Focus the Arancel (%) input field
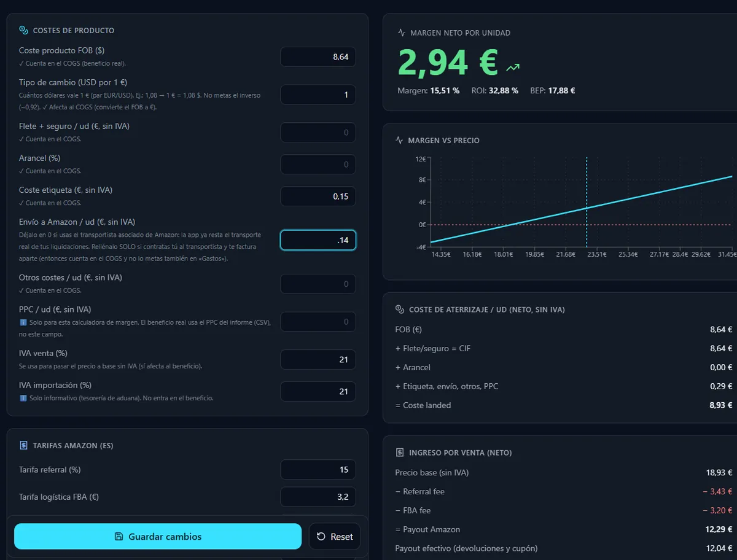This screenshot has width=737, height=560. click(318, 165)
